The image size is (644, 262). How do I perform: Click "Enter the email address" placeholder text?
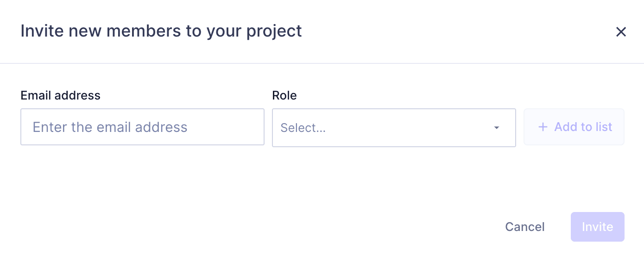(110, 127)
